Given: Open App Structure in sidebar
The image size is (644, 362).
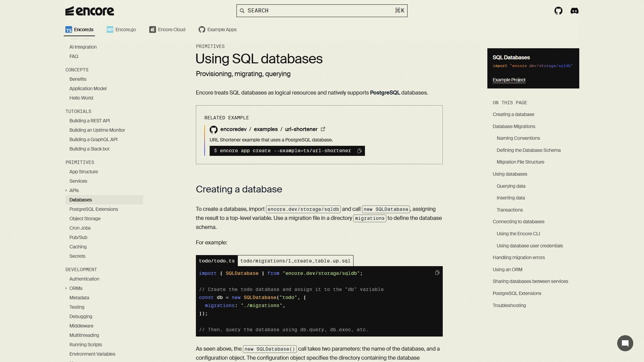Looking at the screenshot, I should (x=84, y=172).
